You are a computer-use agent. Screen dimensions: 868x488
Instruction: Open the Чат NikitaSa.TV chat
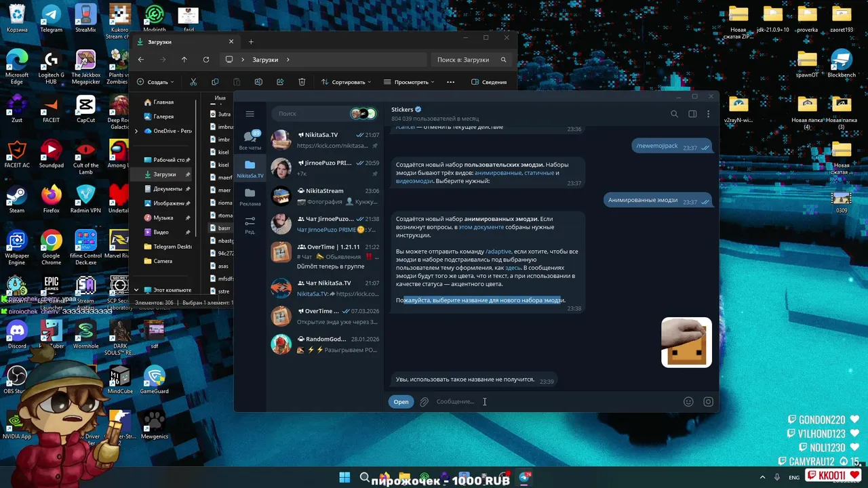pos(325,288)
